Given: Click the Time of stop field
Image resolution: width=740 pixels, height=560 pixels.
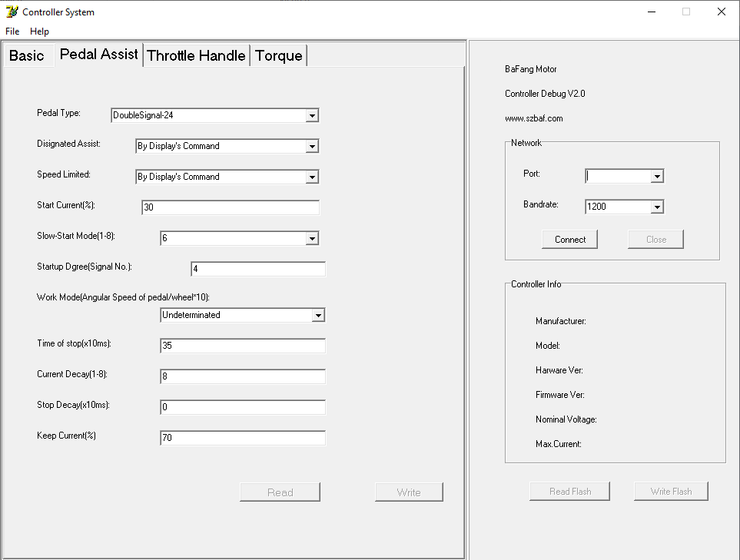Looking at the screenshot, I should click(x=242, y=346).
